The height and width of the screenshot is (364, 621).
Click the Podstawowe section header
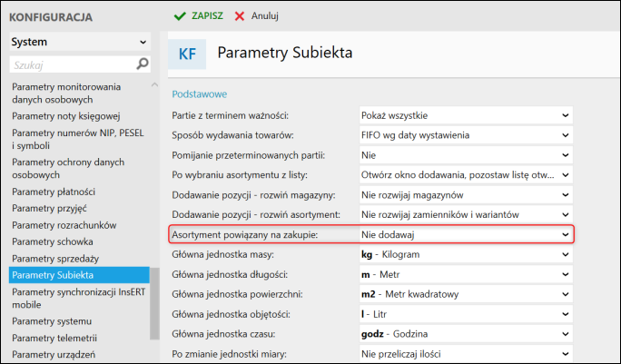pos(199,93)
